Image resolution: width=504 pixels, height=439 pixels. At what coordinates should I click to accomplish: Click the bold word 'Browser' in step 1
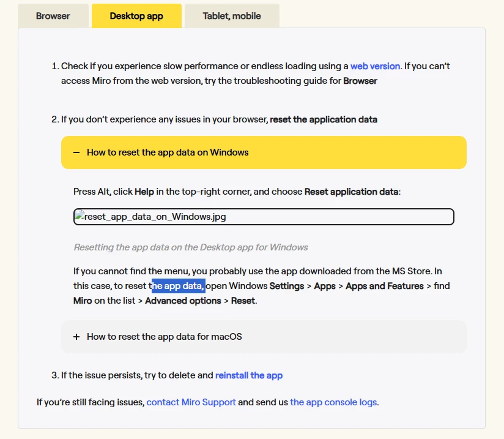click(360, 81)
